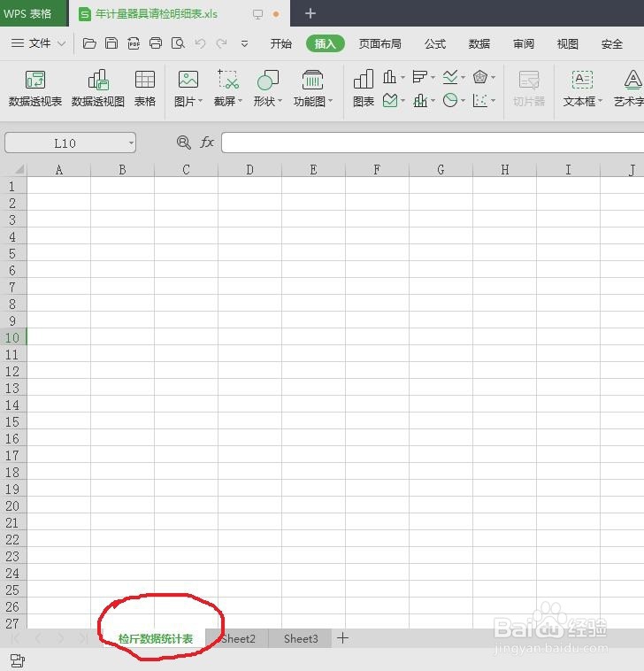Switch to 检斤数据统计表 sheet tab
Viewport: 644px width, 671px height.
click(x=156, y=639)
